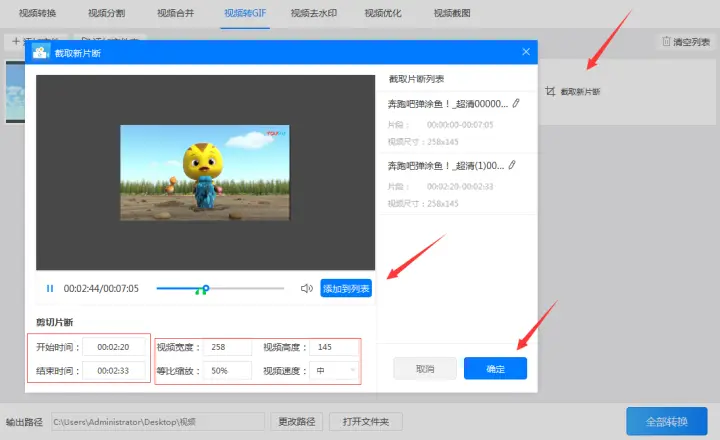This screenshot has height=440, width=720.
Task: Open the 视频速度 dropdown
Action: 334,370
